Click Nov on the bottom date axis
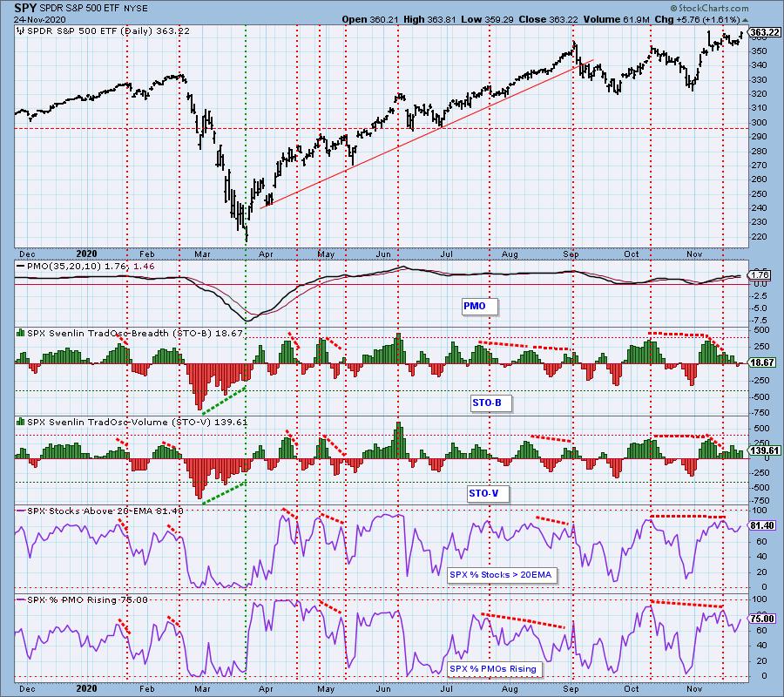Image resolution: width=784 pixels, height=697 pixels. (x=694, y=688)
